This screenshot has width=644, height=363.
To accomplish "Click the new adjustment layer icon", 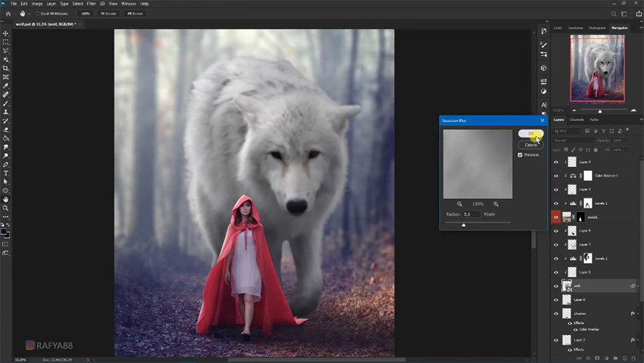I will 606,358.
